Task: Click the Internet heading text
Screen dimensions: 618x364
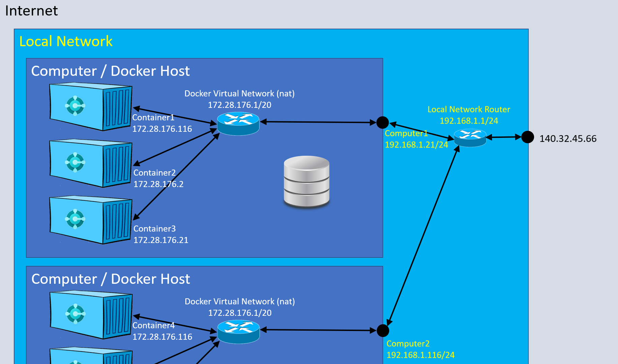Action: pyautogui.click(x=32, y=11)
